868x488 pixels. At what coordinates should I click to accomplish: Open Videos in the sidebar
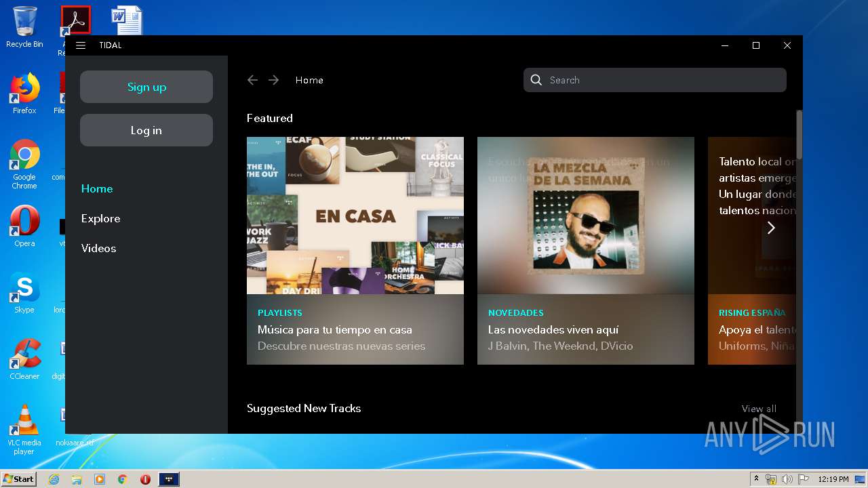[98, 248]
